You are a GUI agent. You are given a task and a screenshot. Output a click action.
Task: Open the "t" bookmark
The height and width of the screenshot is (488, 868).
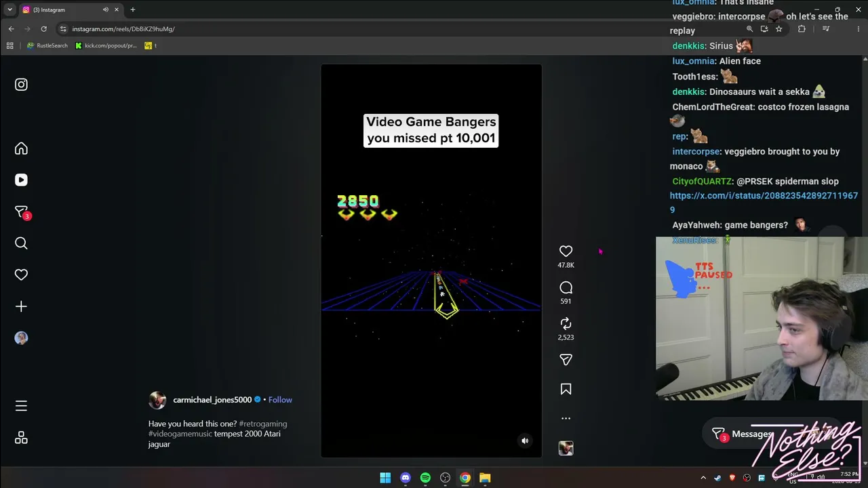151,45
